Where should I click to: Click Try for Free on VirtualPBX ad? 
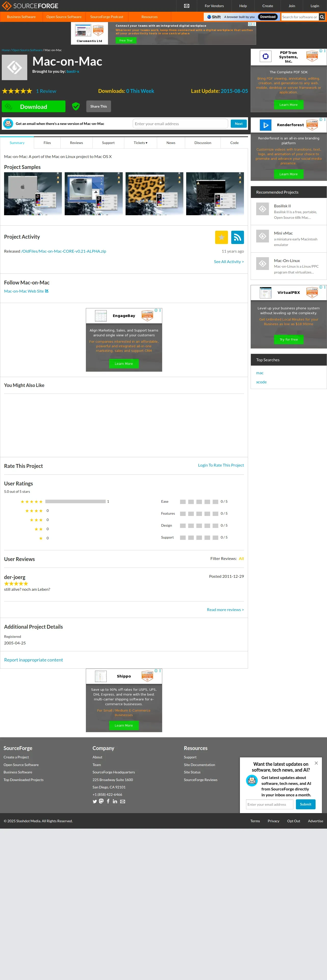[x=289, y=339]
